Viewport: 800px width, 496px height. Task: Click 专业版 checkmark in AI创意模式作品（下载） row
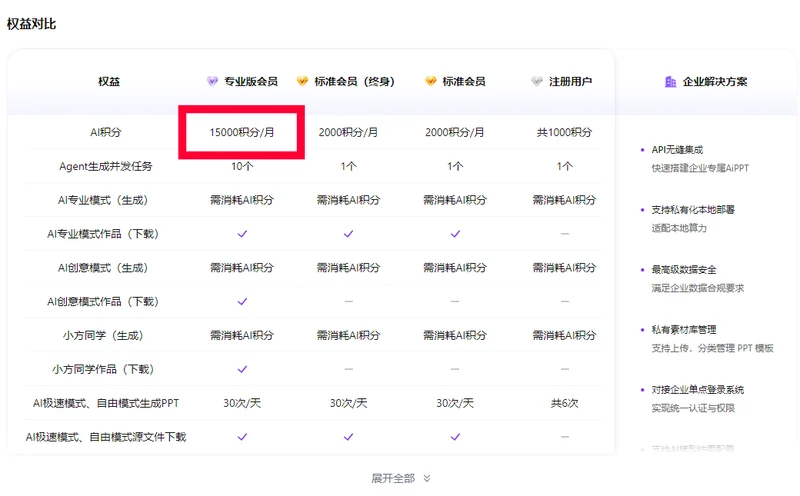242,302
